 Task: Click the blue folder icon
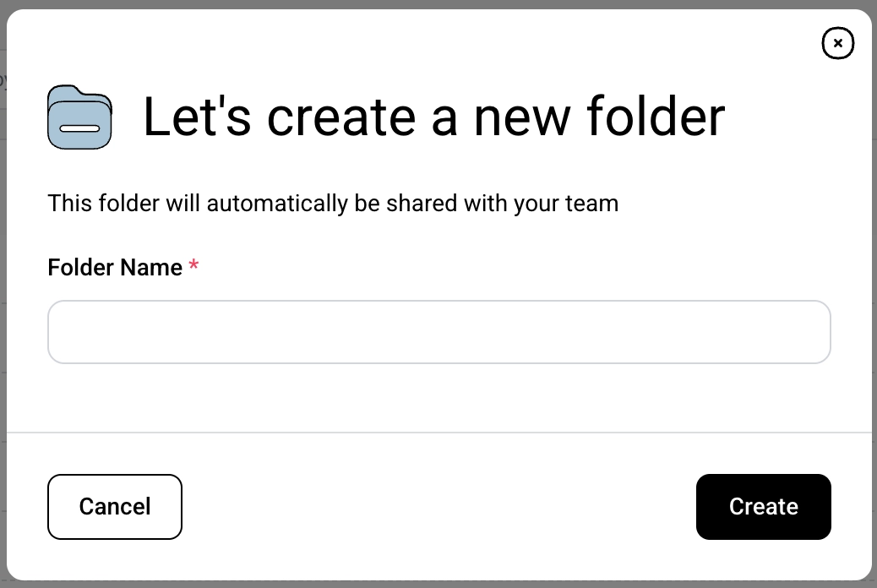(x=79, y=117)
